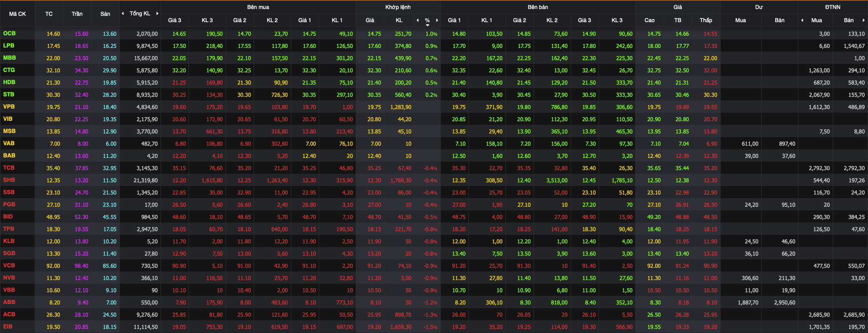
Task: Open stock symbol SGB
Action: pyautogui.click(x=9, y=253)
